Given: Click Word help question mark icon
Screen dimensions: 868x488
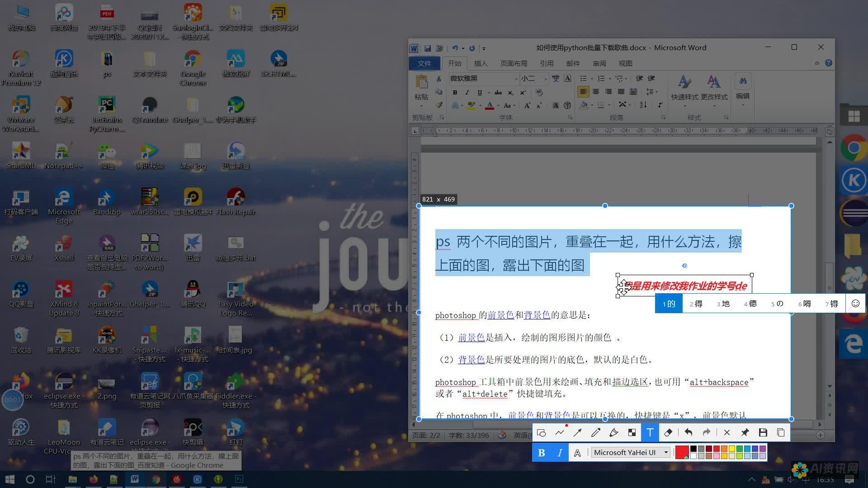Looking at the screenshot, I should tap(828, 63).
